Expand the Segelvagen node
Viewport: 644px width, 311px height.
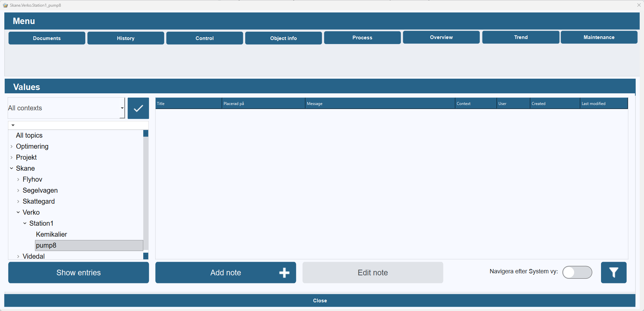(x=18, y=190)
